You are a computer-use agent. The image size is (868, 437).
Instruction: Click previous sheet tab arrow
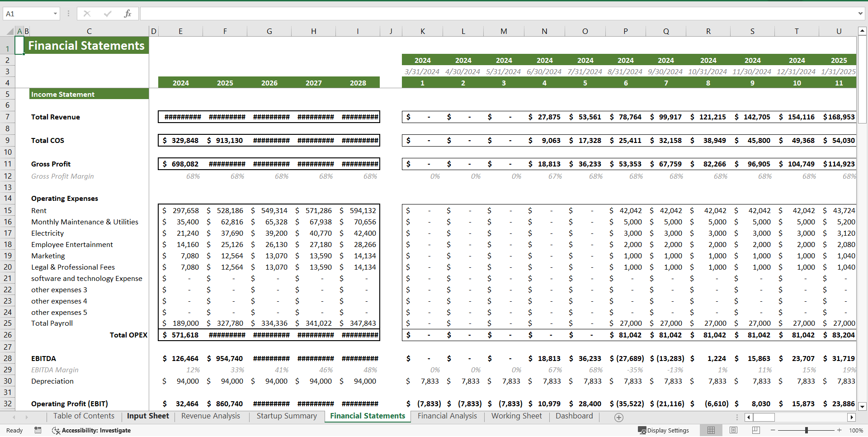pos(14,417)
